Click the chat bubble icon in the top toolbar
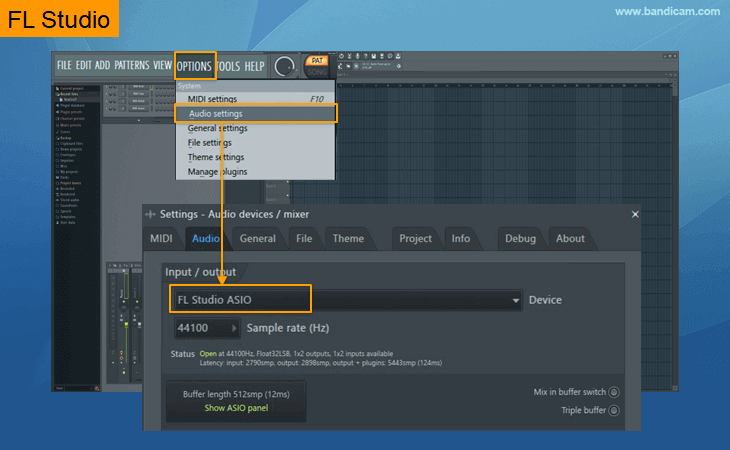 click(390, 56)
